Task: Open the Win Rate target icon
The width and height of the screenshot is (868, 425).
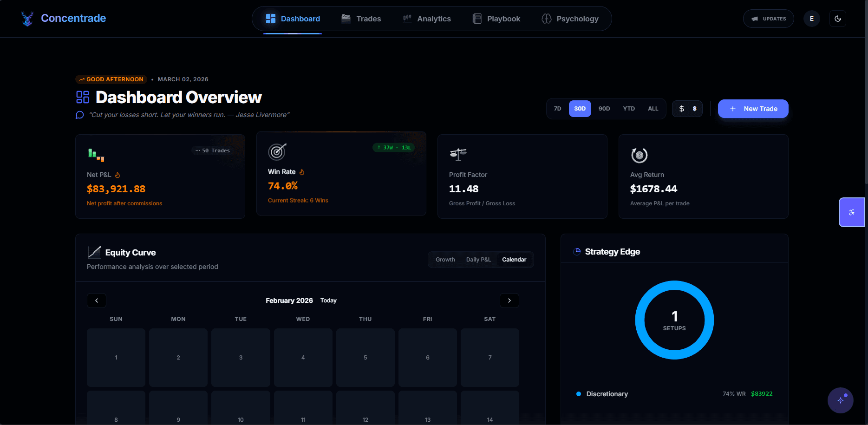Action: coord(277,151)
